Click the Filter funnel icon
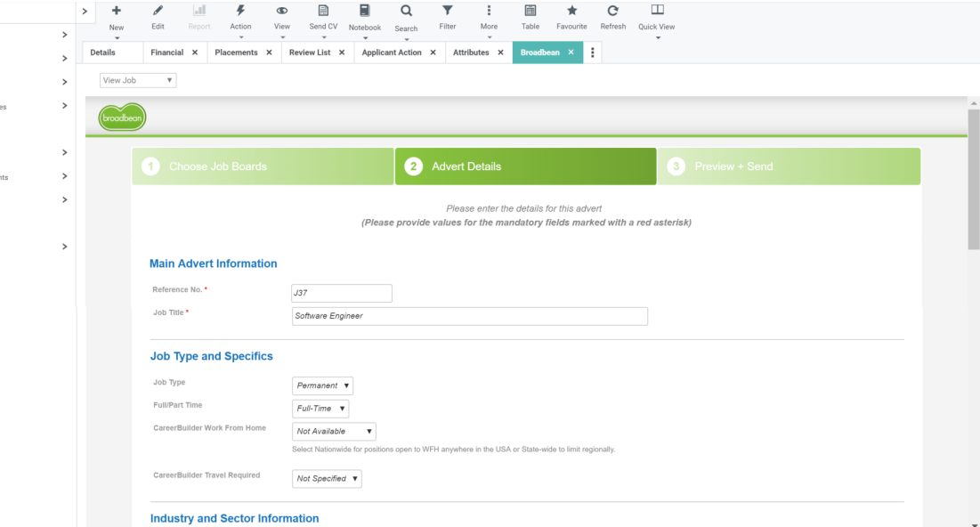 point(448,10)
